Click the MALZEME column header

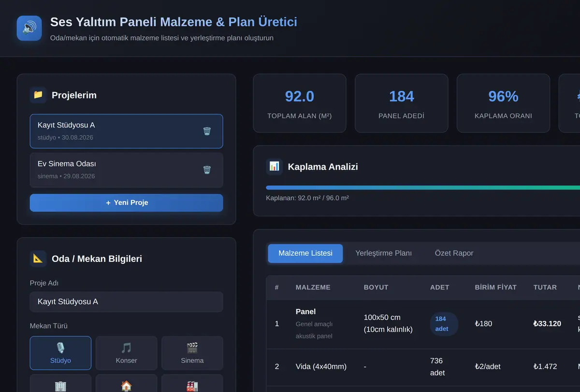[313, 287]
